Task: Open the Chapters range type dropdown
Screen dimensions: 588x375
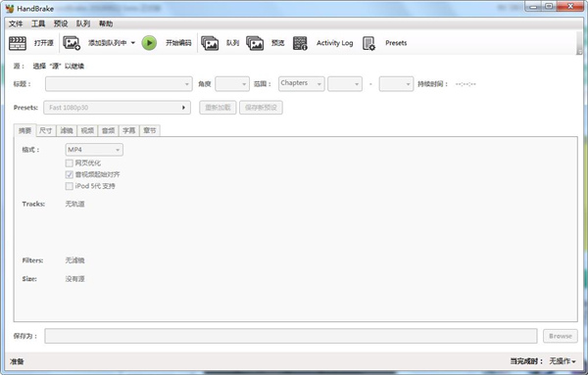Action: 302,83
